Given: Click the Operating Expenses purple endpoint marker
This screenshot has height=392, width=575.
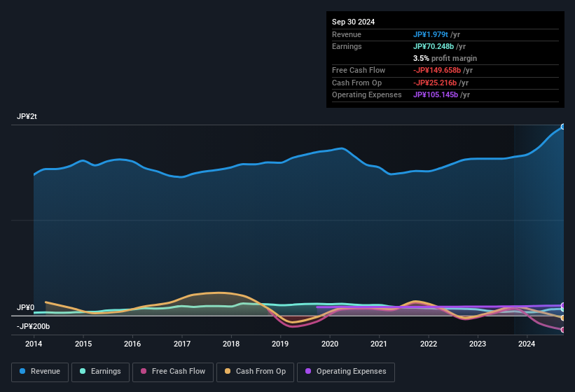Looking at the screenshot, I should click(563, 305).
